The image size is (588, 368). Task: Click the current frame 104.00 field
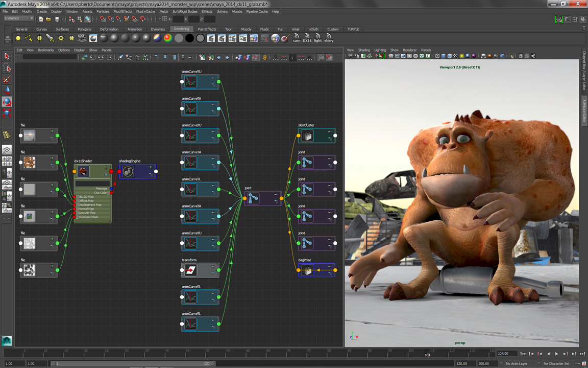tap(507, 354)
